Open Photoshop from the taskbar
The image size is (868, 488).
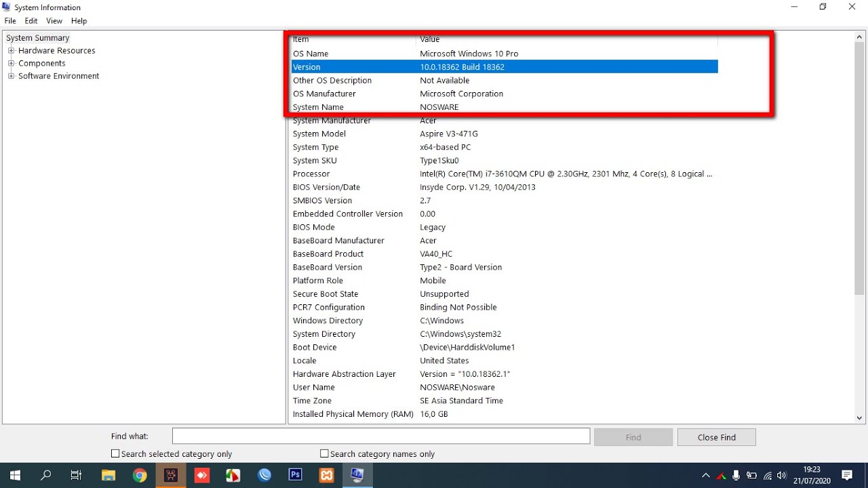coord(296,475)
